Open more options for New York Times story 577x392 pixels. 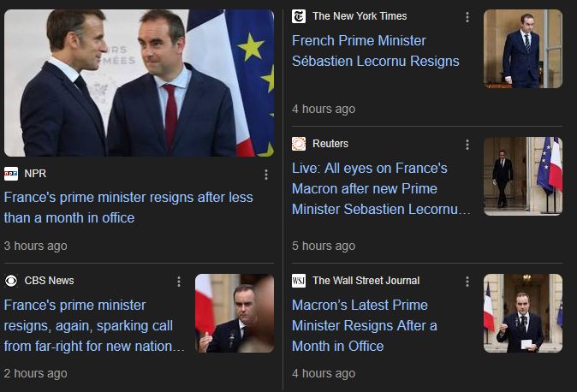(467, 17)
